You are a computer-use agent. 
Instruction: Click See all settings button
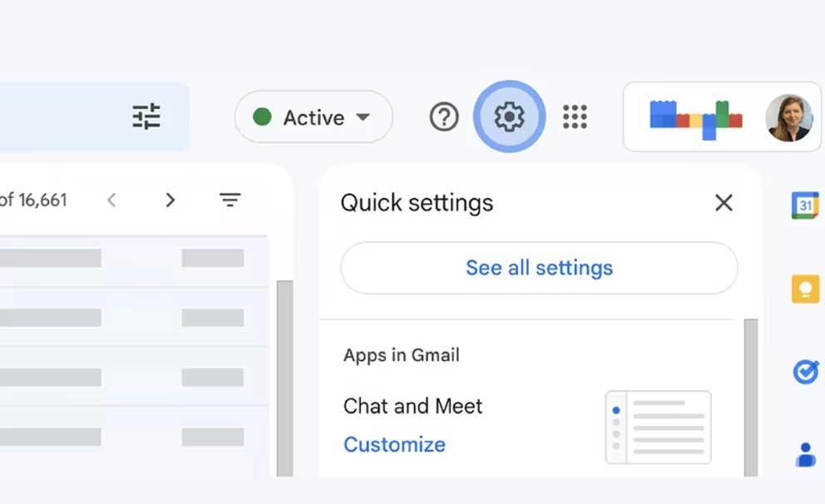click(x=539, y=268)
